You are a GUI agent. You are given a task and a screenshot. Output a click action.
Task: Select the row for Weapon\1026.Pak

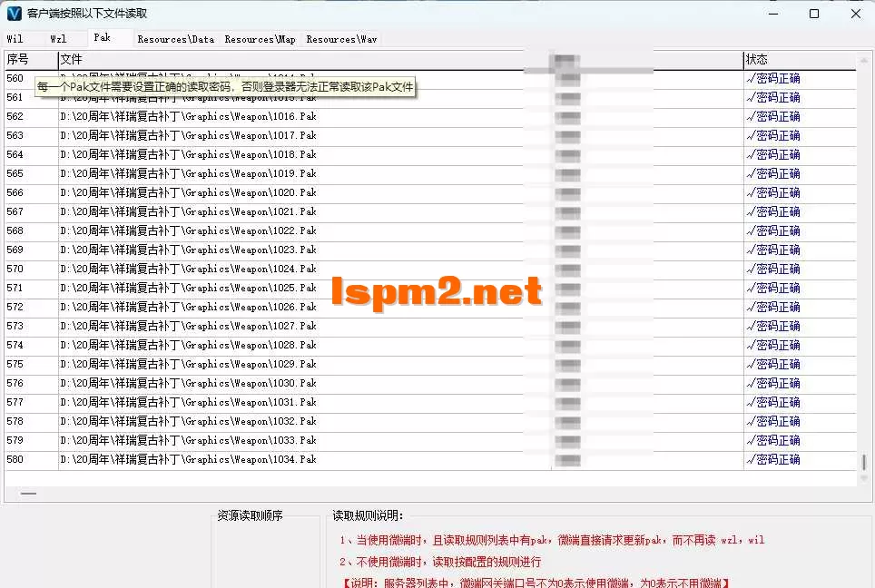click(x=429, y=307)
